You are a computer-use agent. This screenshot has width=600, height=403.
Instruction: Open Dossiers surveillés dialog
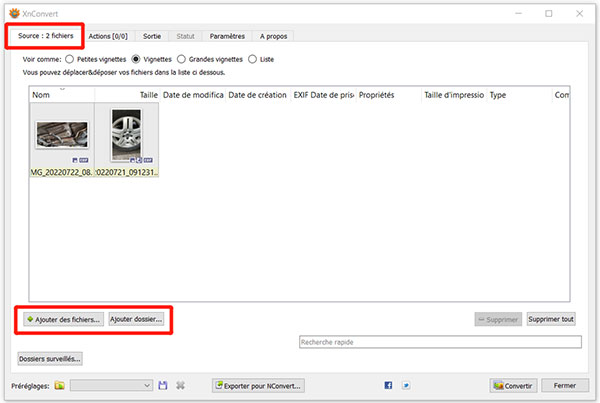click(x=50, y=359)
